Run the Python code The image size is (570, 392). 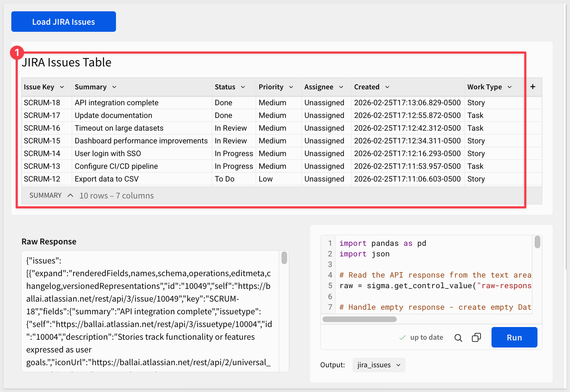pyautogui.click(x=514, y=337)
